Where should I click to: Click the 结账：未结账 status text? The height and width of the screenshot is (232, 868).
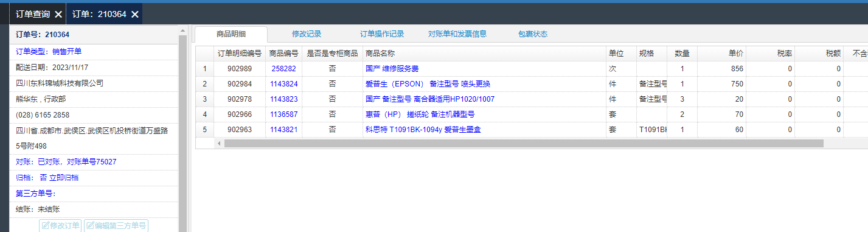[38, 209]
